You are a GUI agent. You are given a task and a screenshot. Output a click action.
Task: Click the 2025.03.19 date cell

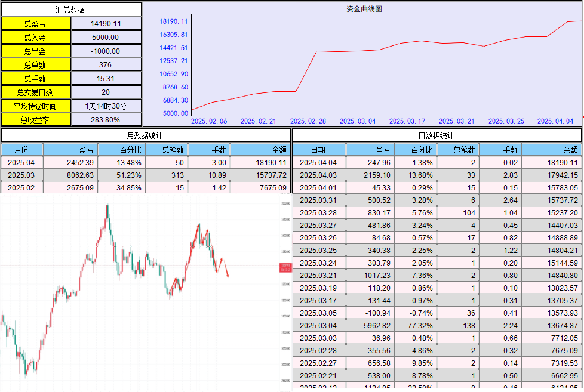pyautogui.click(x=319, y=288)
